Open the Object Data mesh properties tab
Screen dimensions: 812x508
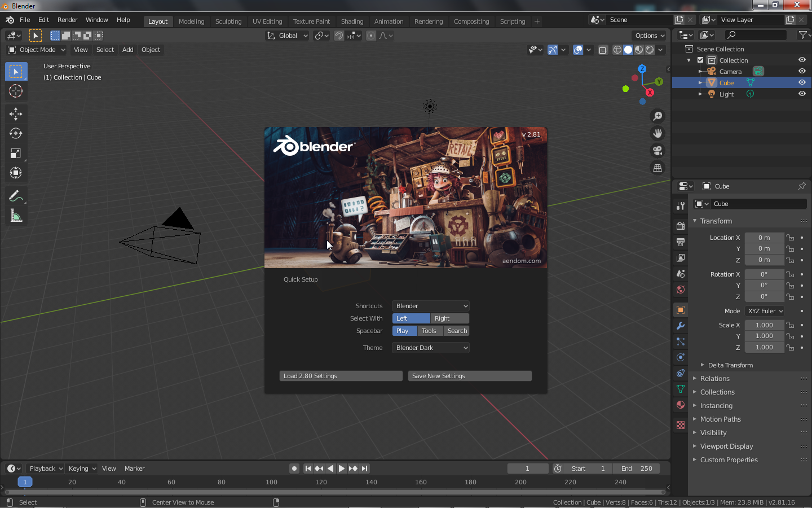[681, 389]
